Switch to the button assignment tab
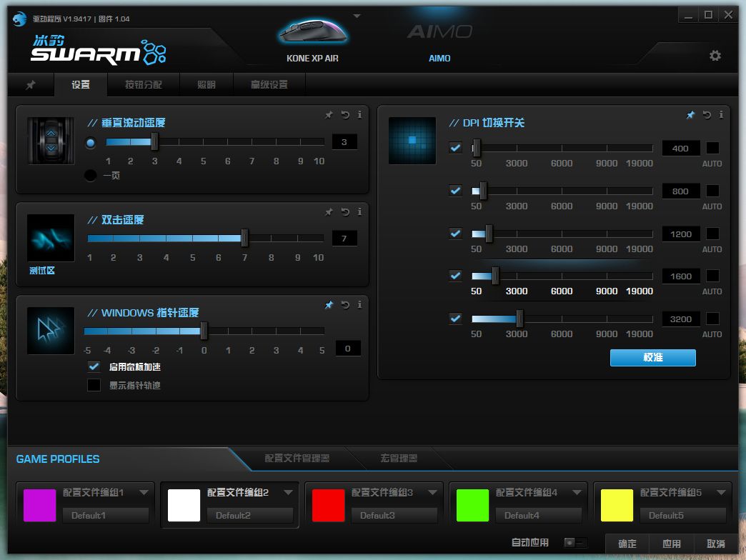This screenshot has width=746, height=560. [x=143, y=84]
